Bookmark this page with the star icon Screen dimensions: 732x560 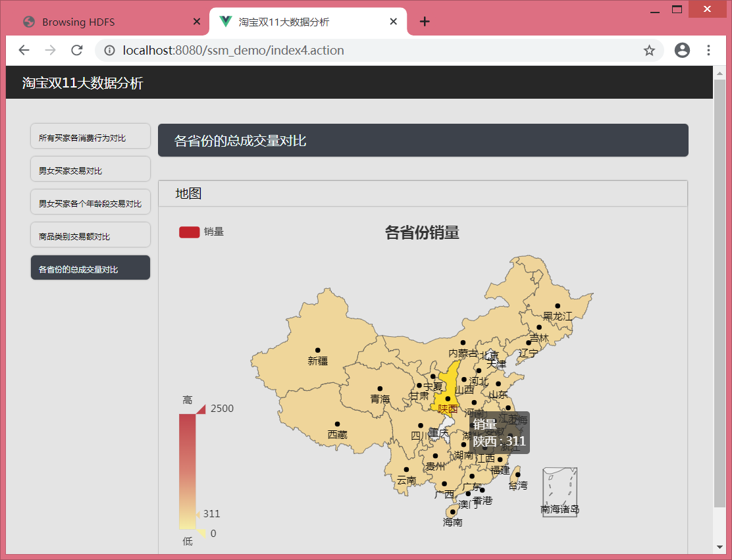[x=649, y=51]
